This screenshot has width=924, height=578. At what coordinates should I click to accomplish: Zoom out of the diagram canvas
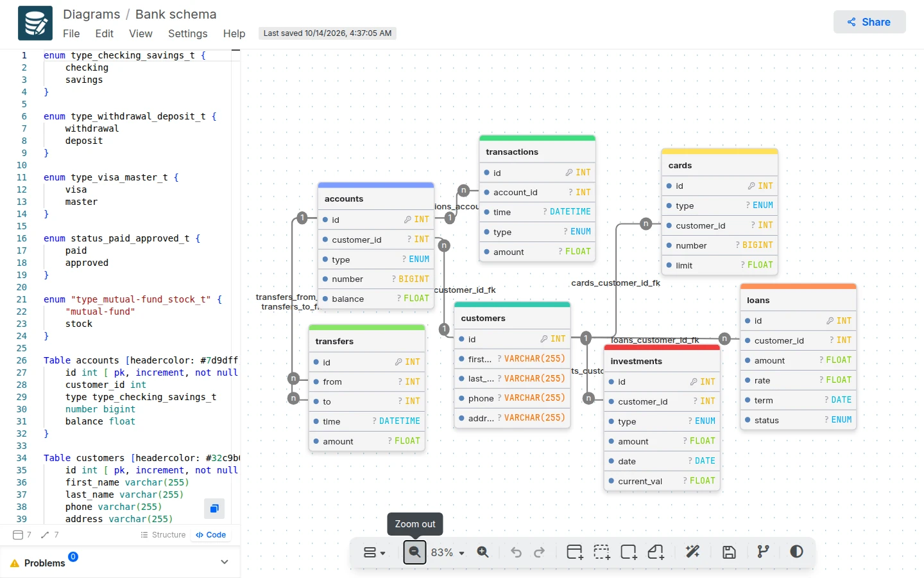(415, 552)
